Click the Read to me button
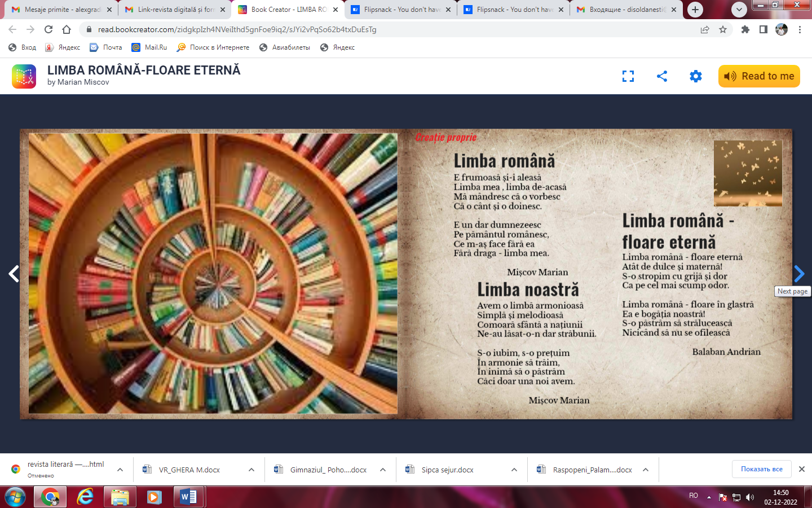Image resolution: width=812 pixels, height=508 pixels. 759,76
